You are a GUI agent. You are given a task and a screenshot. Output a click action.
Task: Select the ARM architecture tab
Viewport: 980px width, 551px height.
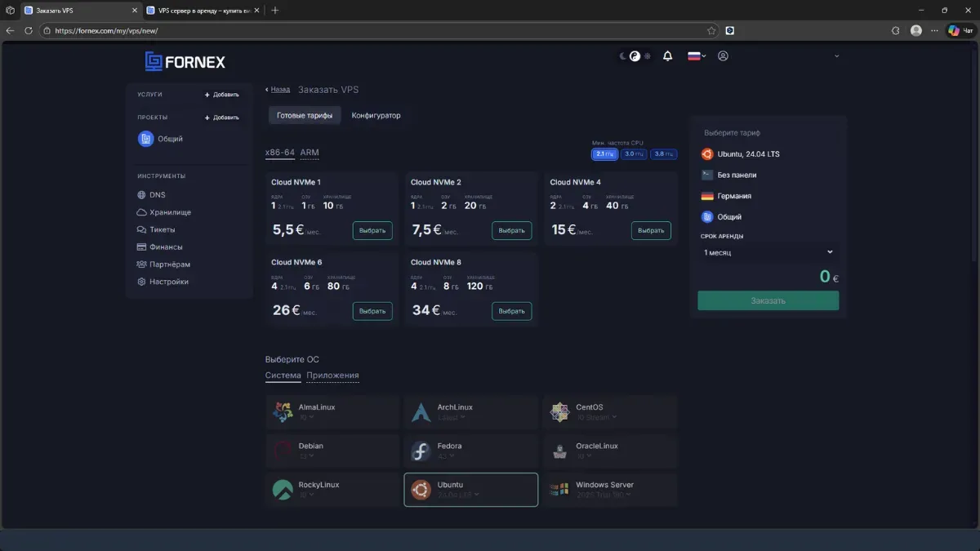click(310, 153)
